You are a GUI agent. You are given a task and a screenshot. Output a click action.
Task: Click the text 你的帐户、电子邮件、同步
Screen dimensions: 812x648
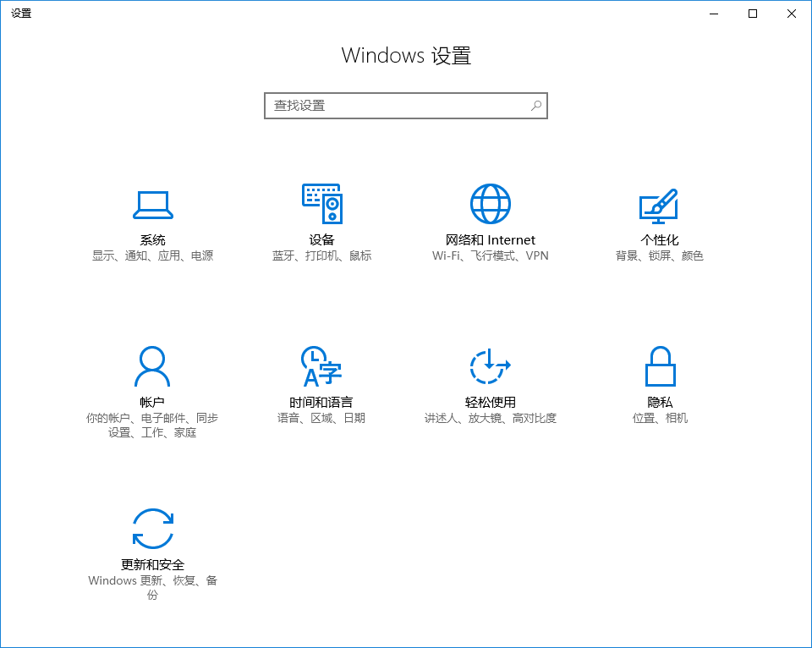152,418
